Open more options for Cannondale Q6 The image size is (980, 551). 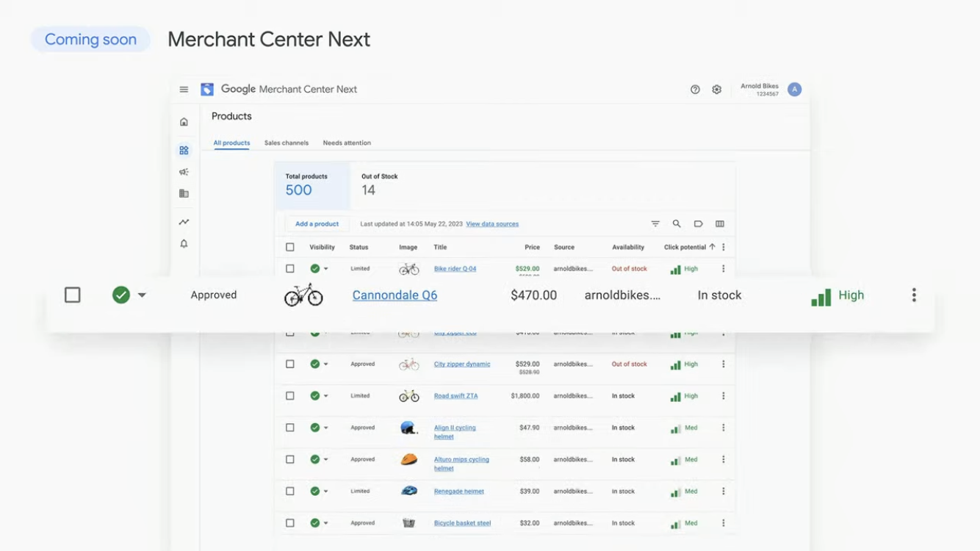pos(914,295)
